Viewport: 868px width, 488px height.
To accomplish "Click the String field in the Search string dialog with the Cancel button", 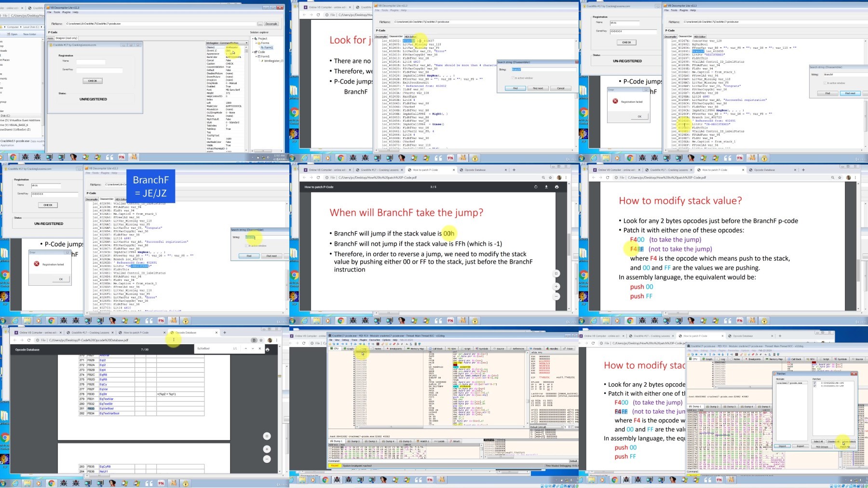I will pos(543,70).
